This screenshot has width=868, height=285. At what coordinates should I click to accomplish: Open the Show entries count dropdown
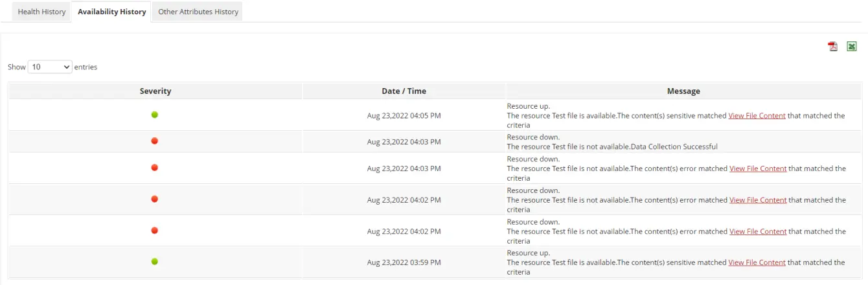[x=50, y=67]
